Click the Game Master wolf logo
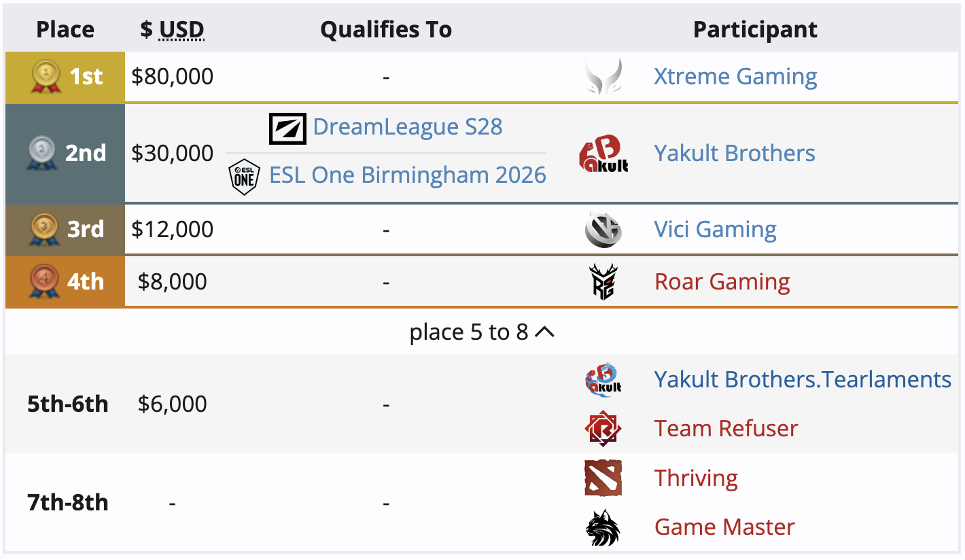This screenshot has width=965, height=560. pos(603,527)
